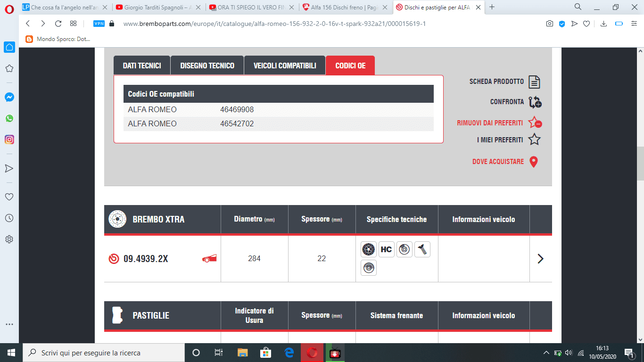The image size is (644, 362).
Task: Open the My Flow arrow icon
Action: pos(9,168)
